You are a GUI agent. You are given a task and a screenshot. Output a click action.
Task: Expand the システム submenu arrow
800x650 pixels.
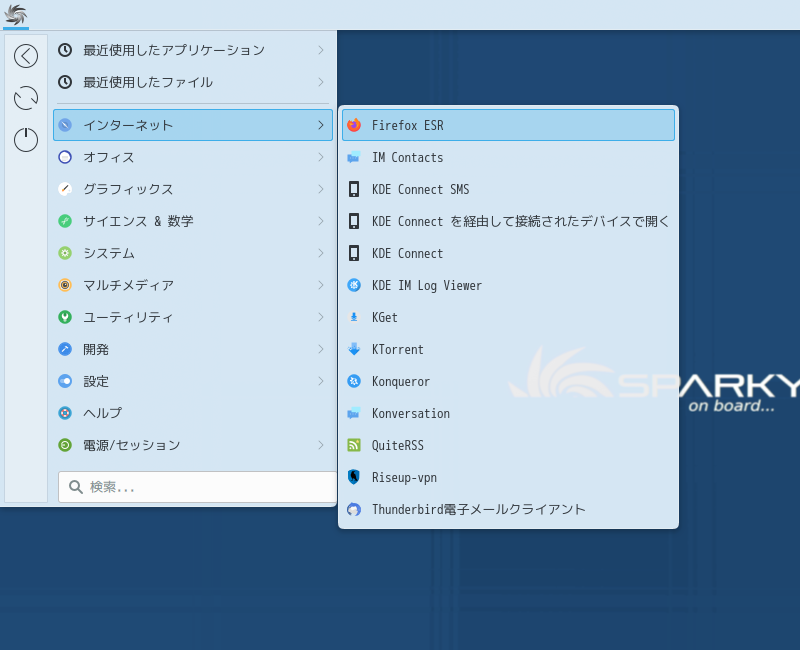coord(321,253)
